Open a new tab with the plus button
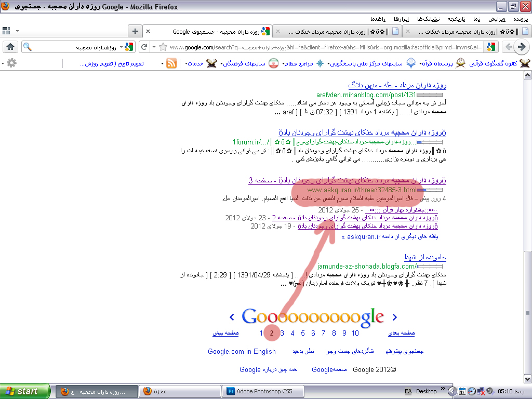This screenshot has width=532, height=399. click(135, 31)
